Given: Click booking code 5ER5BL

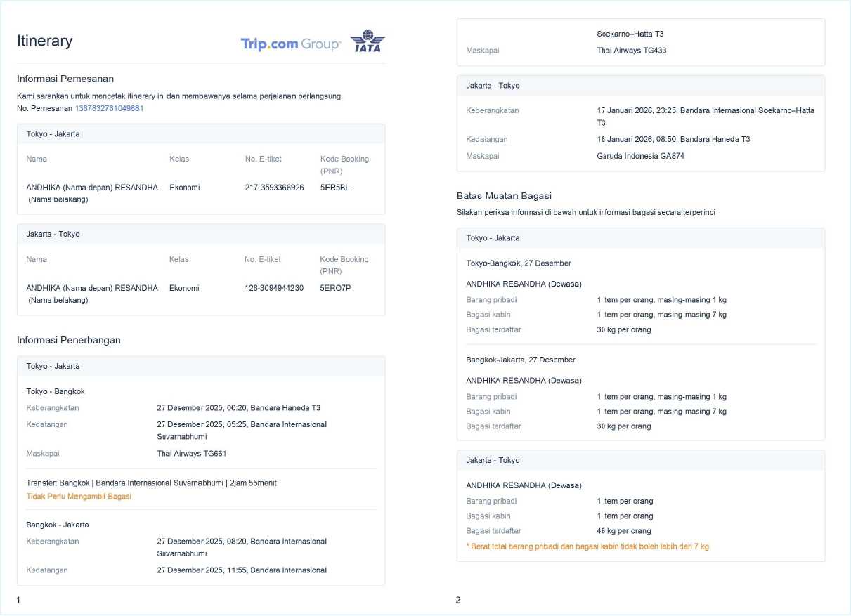Looking at the screenshot, I should tap(334, 188).
